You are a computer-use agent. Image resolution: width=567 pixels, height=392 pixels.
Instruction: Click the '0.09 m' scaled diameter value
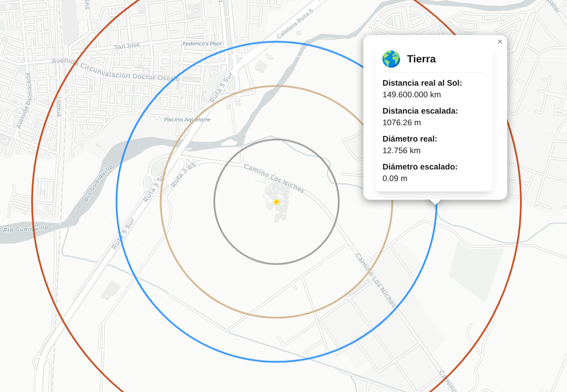[x=395, y=178]
